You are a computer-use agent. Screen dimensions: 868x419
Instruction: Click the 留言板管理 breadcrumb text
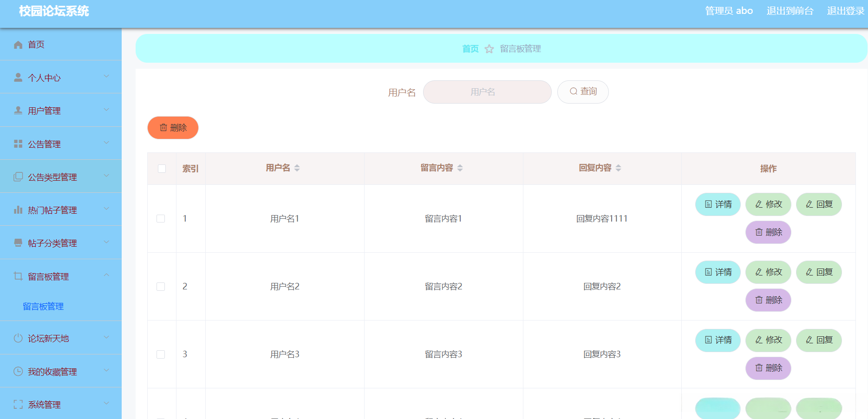pos(521,49)
